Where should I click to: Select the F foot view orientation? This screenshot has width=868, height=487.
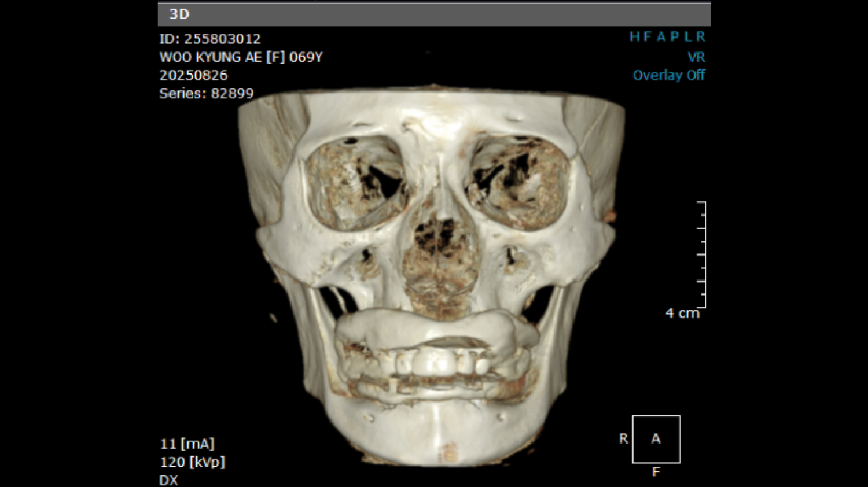648,37
